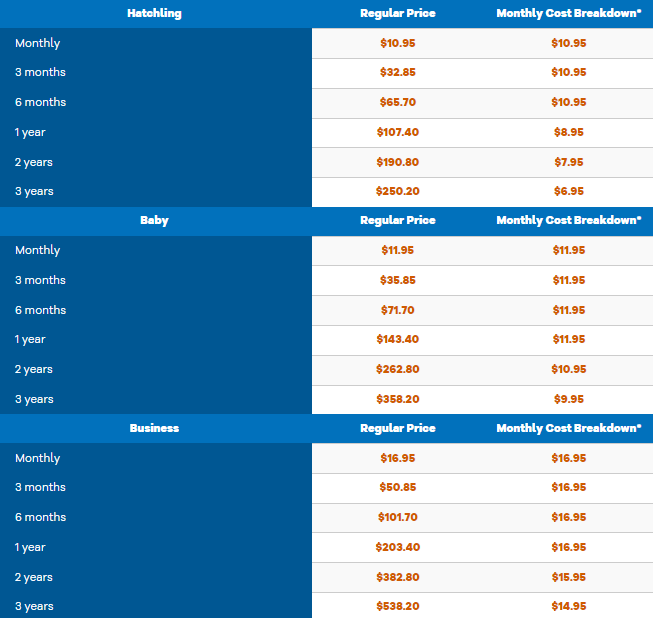The image size is (653, 618).
Task: Select the $65.70 six-month price
Action: (397, 102)
